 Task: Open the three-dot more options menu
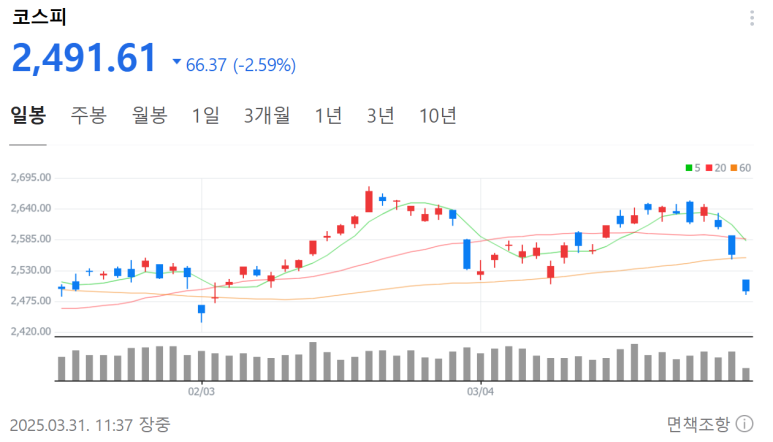click(752, 18)
